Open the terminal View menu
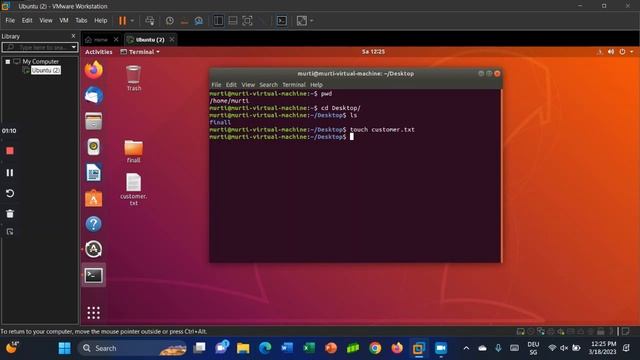Viewport: 640px width, 360px height. 248,85
